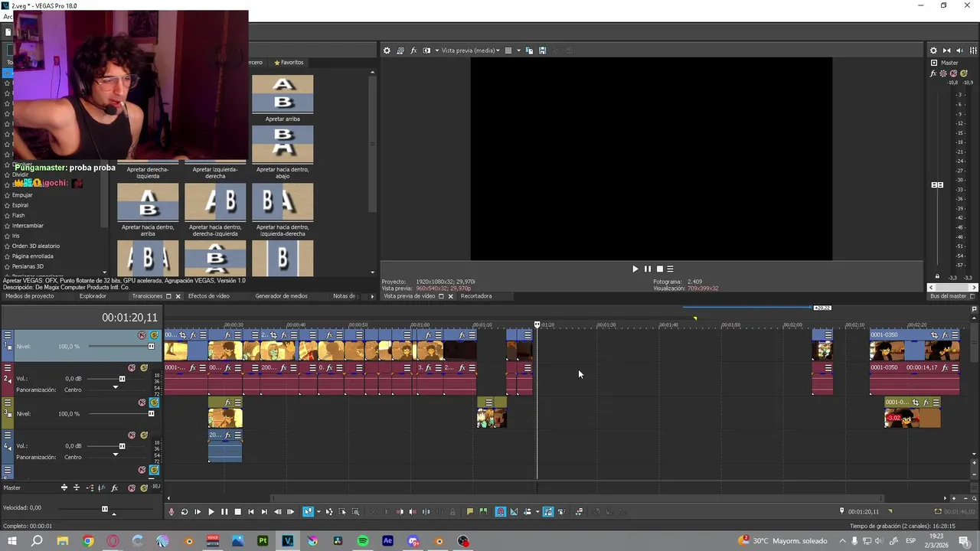
Task: Select the Normal edit tool on the timeline toolbar
Action: pos(308,512)
